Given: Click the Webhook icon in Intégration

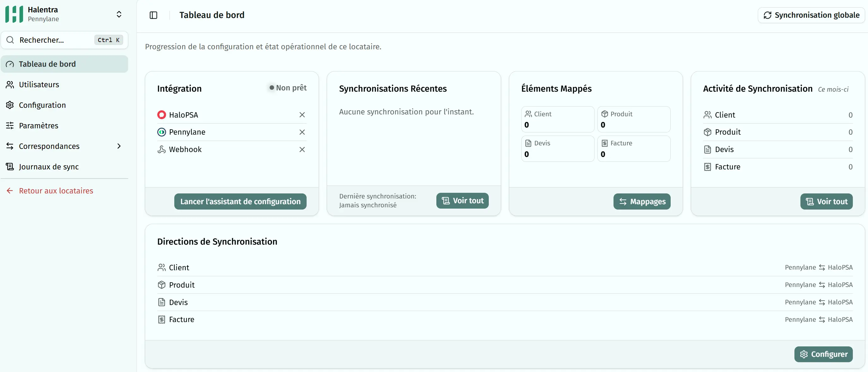Looking at the screenshot, I should (162, 149).
